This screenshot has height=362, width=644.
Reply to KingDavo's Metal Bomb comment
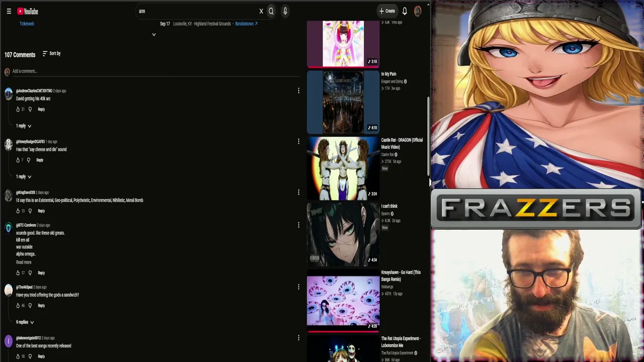pyautogui.click(x=41, y=211)
